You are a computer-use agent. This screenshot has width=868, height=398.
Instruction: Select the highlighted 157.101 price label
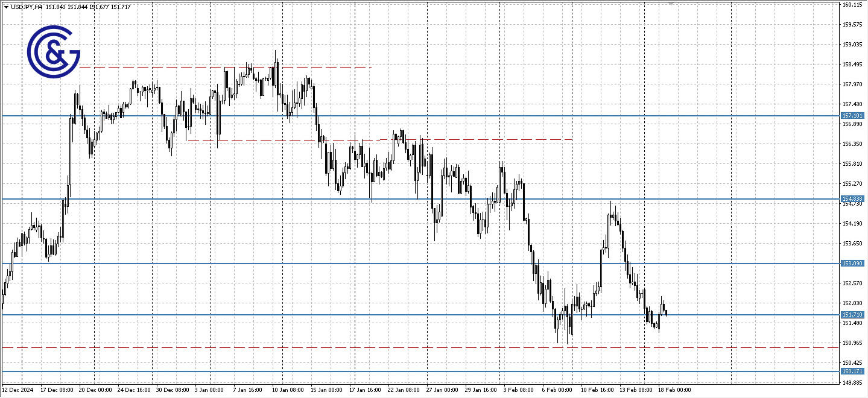[852, 115]
